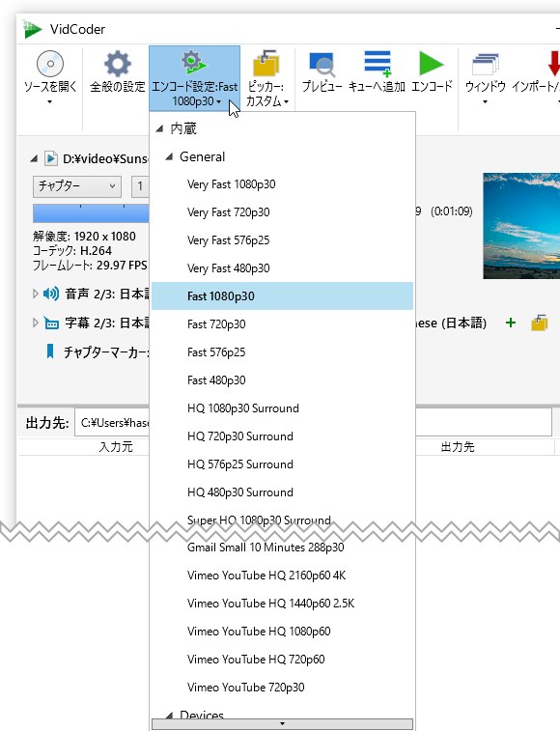Viewport: 560px width, 731px height.
Task: Choose Fast 480p30 preset
Action: point(282,380)
